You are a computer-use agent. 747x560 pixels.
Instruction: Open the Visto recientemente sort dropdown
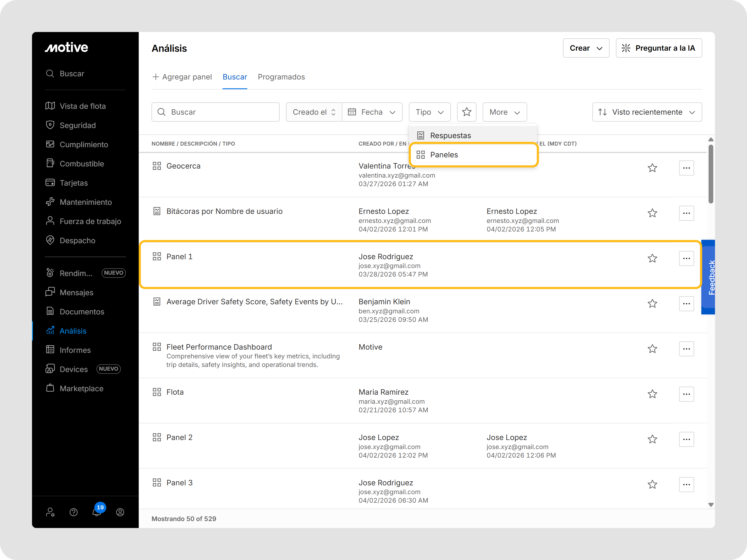point(647,112)
